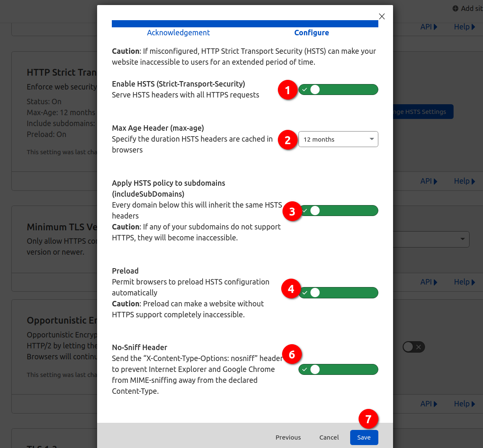483x448 pixels.
Task: Enable the Opportunistic Encryption toggle
Action: 414,347
